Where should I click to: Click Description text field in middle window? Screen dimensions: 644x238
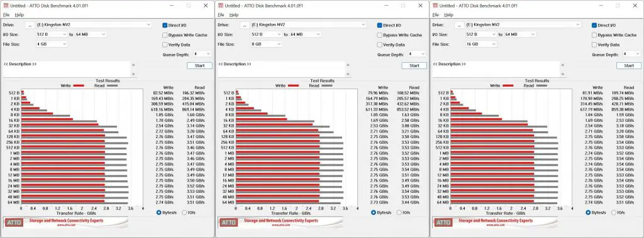point(282,69)
